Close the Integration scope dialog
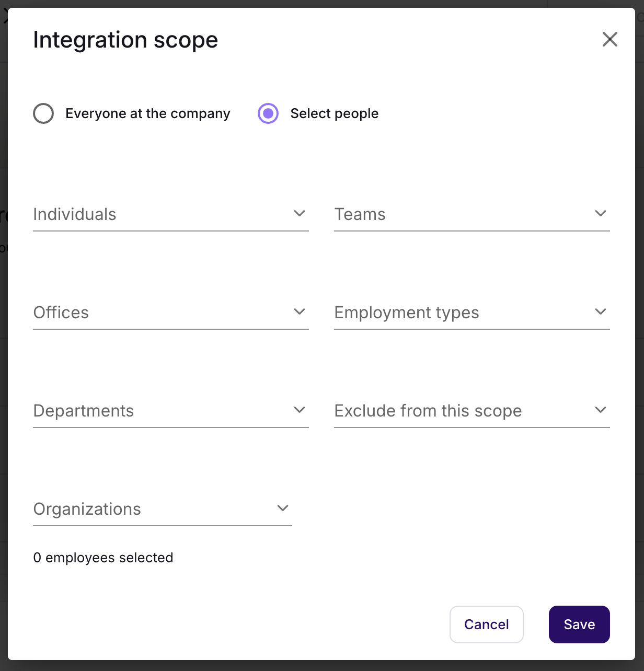The height and width of the screenshot is (671, 644). coord(609,39)
